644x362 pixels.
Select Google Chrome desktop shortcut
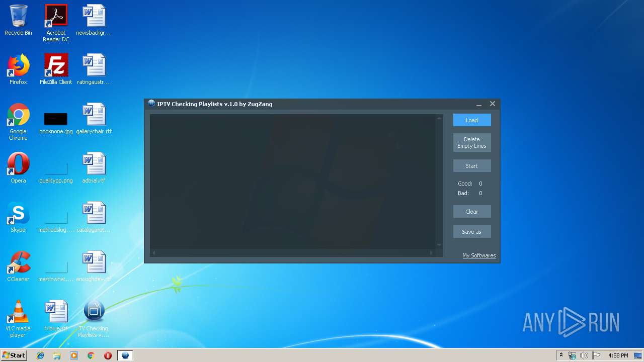point(18,122)
